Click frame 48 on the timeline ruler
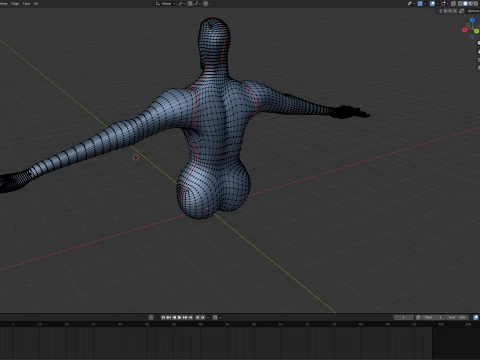The height and width of the screenshot is (360, 480). point(200,324)
